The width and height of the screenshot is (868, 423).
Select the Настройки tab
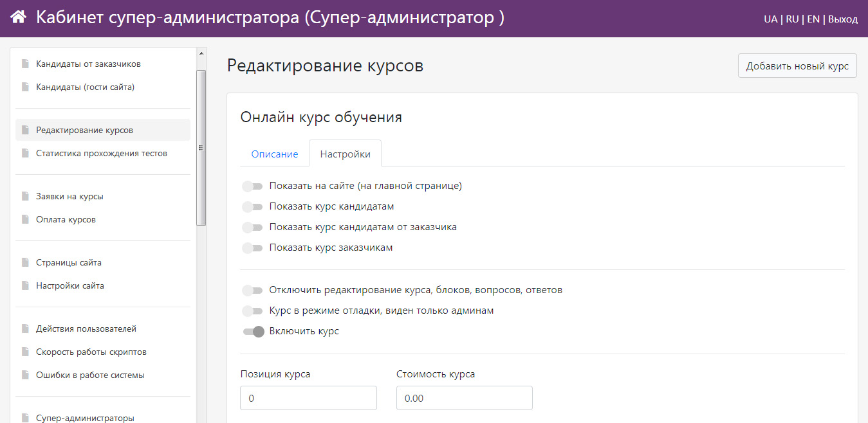point(345,154)
